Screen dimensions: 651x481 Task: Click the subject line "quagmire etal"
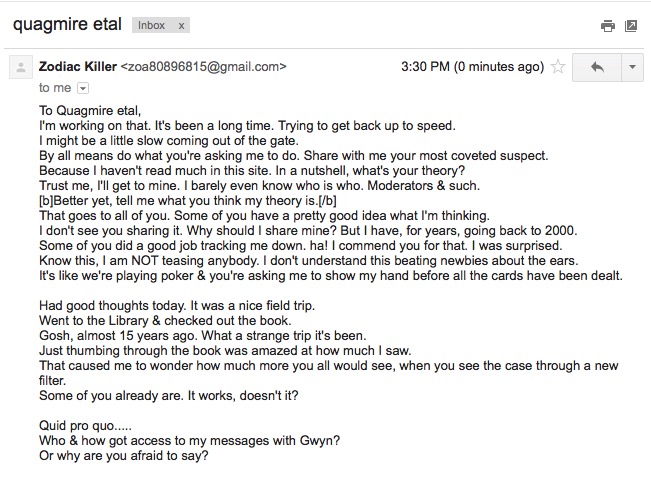(x=67, y=24)
